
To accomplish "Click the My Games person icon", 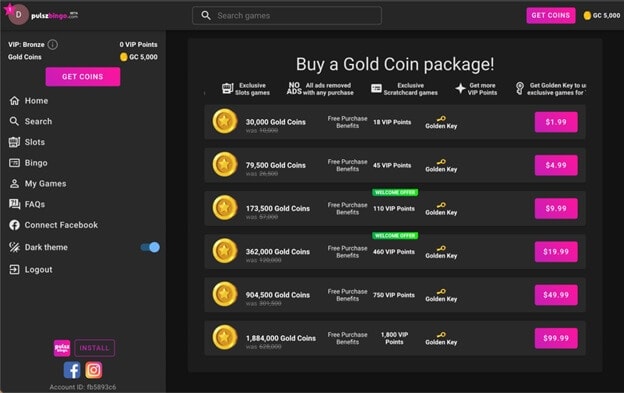I will point(14,183).
